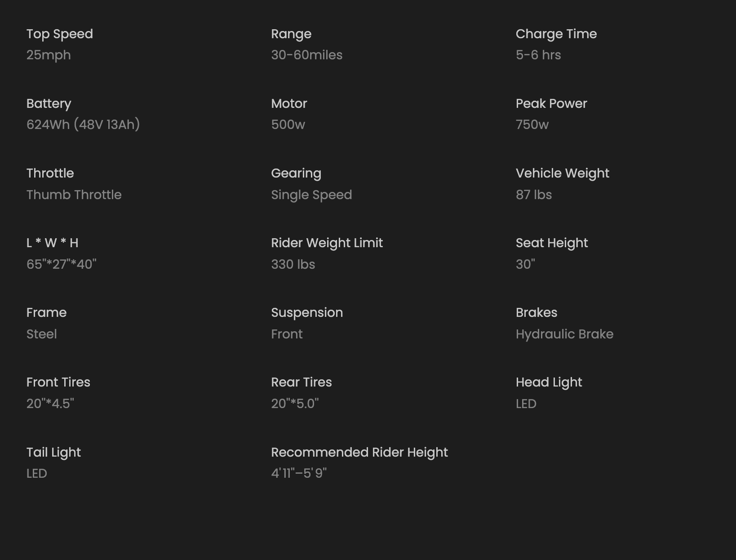Click the Front Tires 20"*4.5" value
Screen dimensions: 736x560
tap(50, 404)
